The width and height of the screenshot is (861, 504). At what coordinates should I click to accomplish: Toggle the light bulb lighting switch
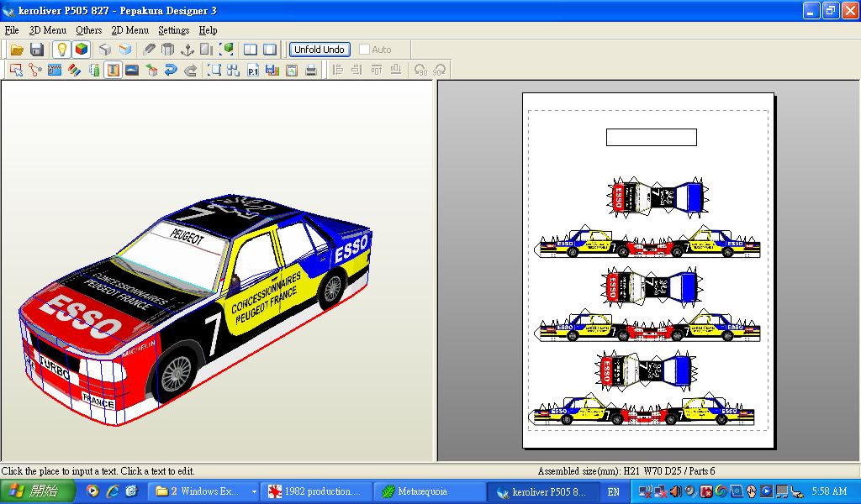(x=61, y=50)
